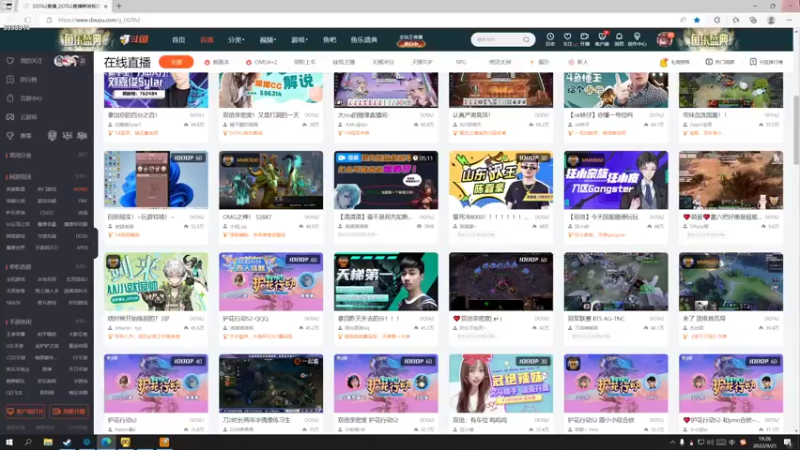The height and width of the screenshot is (450, 800).
Task: Select the 天梯TOP category tab
Action: click(422, 62)
